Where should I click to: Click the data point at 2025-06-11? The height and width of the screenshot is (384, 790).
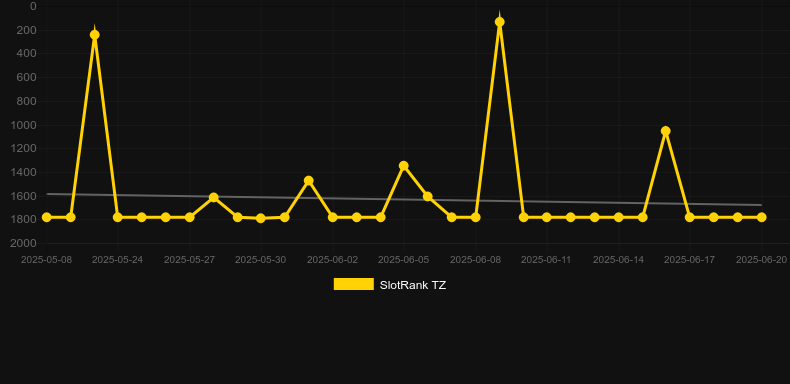click(547, 217)
